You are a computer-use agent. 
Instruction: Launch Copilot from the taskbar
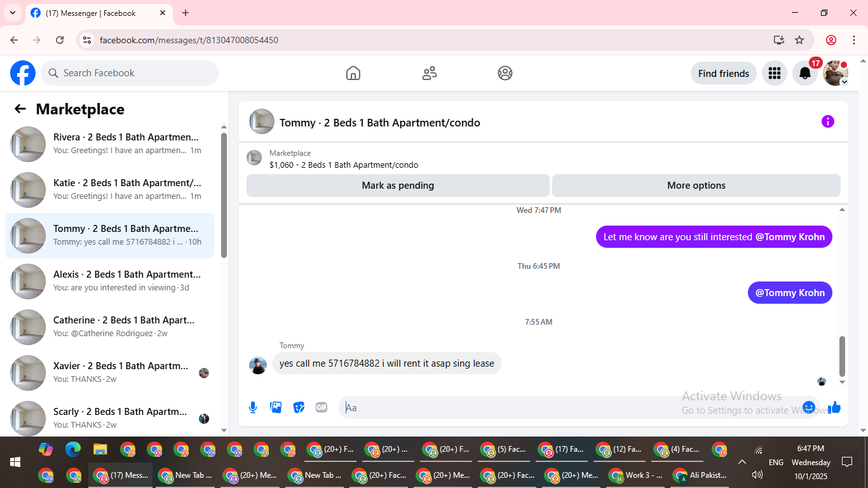point(46,449)
